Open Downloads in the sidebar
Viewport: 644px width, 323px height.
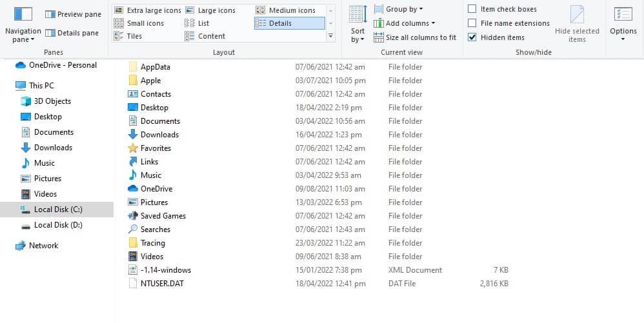(x=46, y=148)
